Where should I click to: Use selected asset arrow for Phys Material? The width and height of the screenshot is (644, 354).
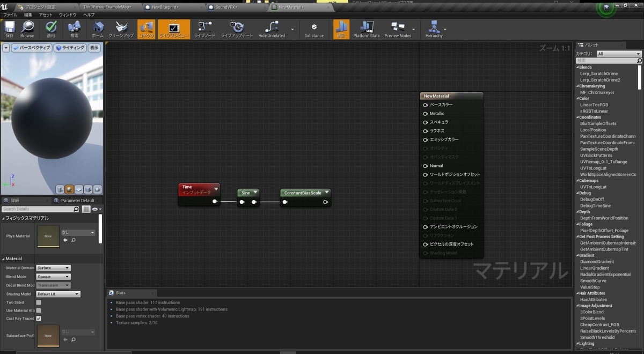click(65, 240)
